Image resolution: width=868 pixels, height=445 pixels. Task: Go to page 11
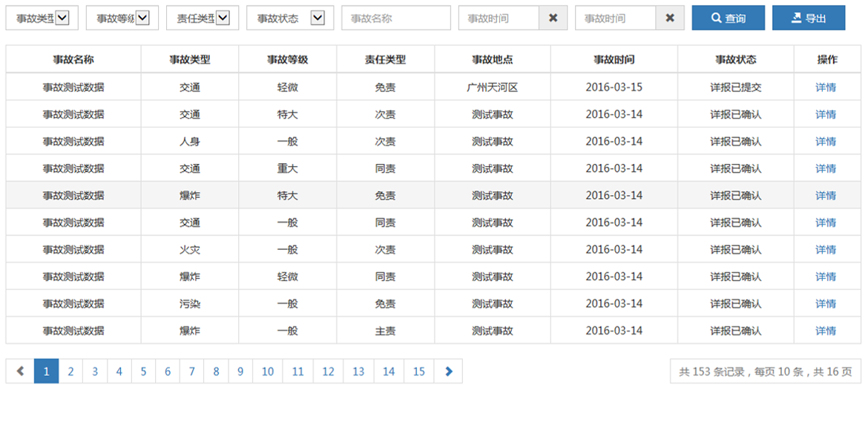point(297,371)
